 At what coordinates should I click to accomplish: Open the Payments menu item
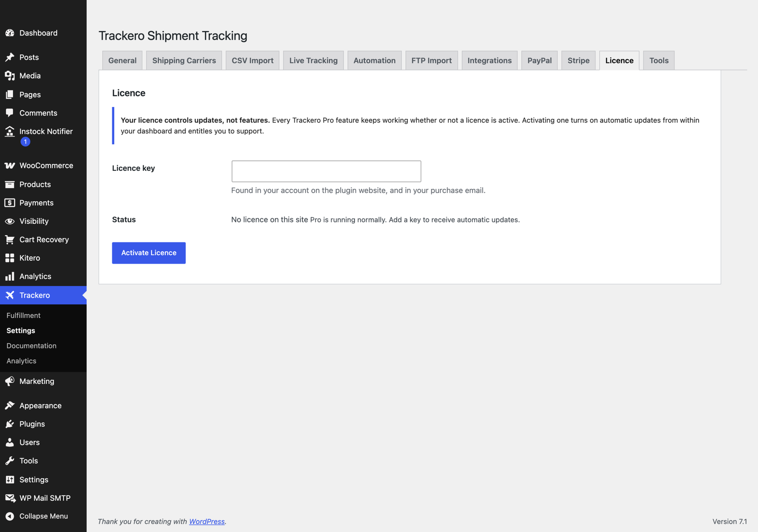click(43, 203)
